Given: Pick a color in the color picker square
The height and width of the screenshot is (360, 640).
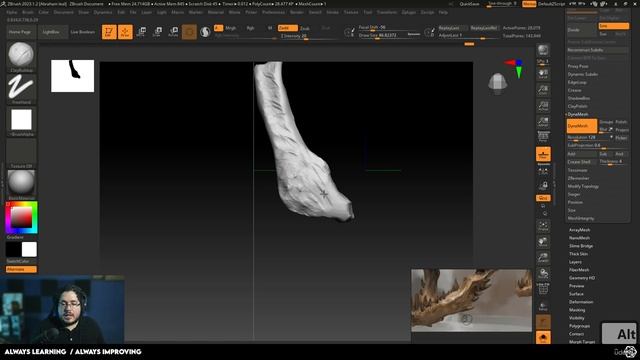Looking at the screenshot, I should click(x=21, y=217).
